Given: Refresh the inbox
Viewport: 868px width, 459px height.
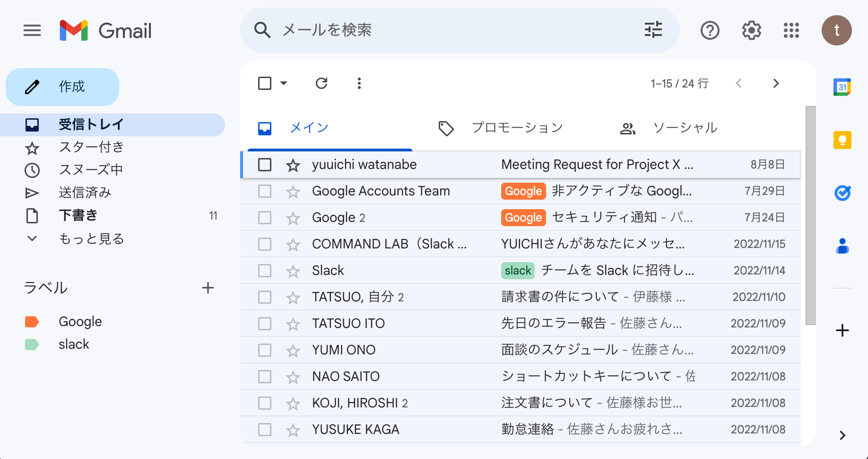Looking at the screenshot, I should coord(321,83).
